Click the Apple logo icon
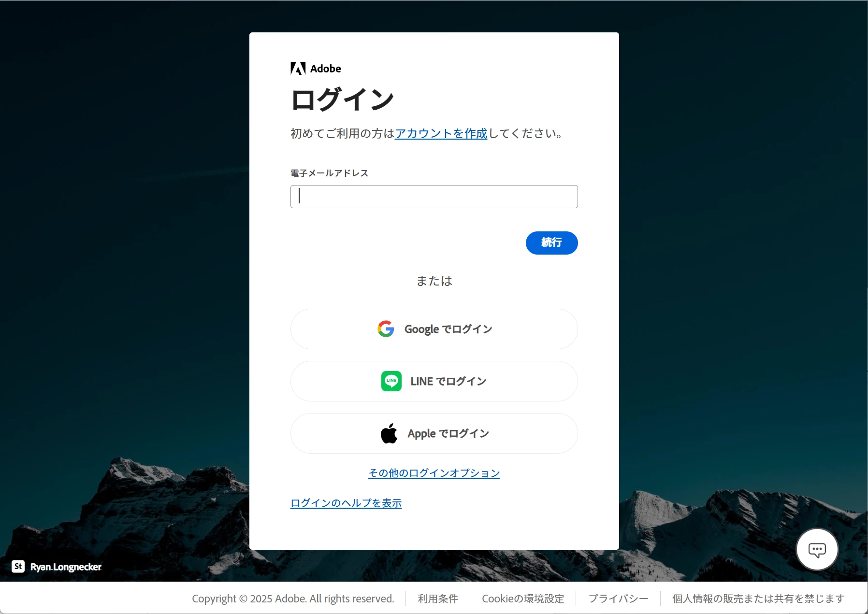Image resolution: width=868 pixels, height=614 pixels. [389, 433]
